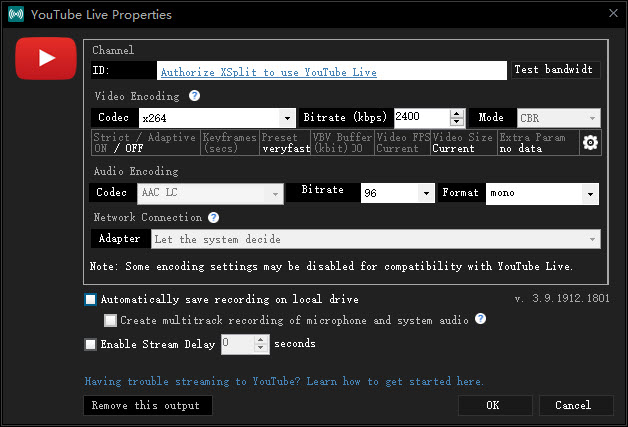Click the stream delay seconds field

click(x=237, y=344)
